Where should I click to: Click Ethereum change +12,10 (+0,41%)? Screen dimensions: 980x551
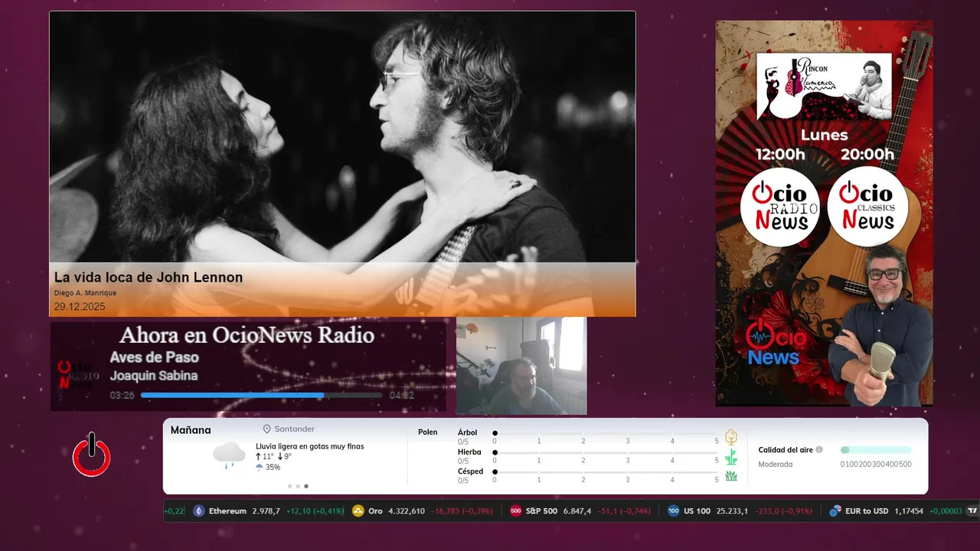pyautogui.click(x=315, y=511)
